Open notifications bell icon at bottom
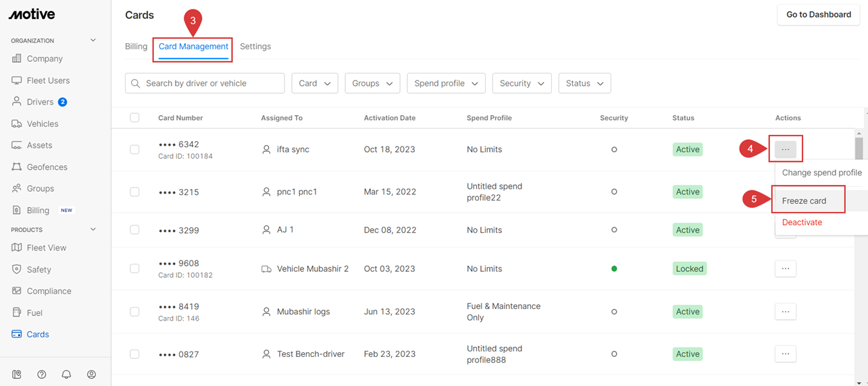This screenshot has height=386, width=868. [x=66, y=375]
